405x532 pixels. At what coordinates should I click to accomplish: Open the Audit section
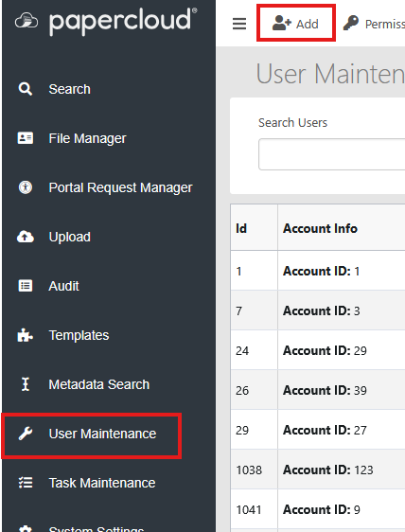coord(63,286)
